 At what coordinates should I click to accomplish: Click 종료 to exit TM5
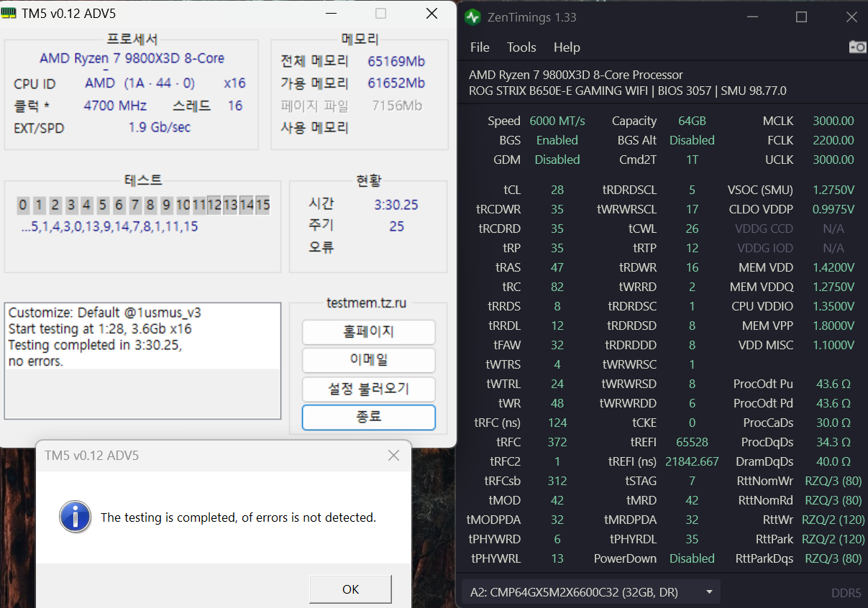click(368, 417)
